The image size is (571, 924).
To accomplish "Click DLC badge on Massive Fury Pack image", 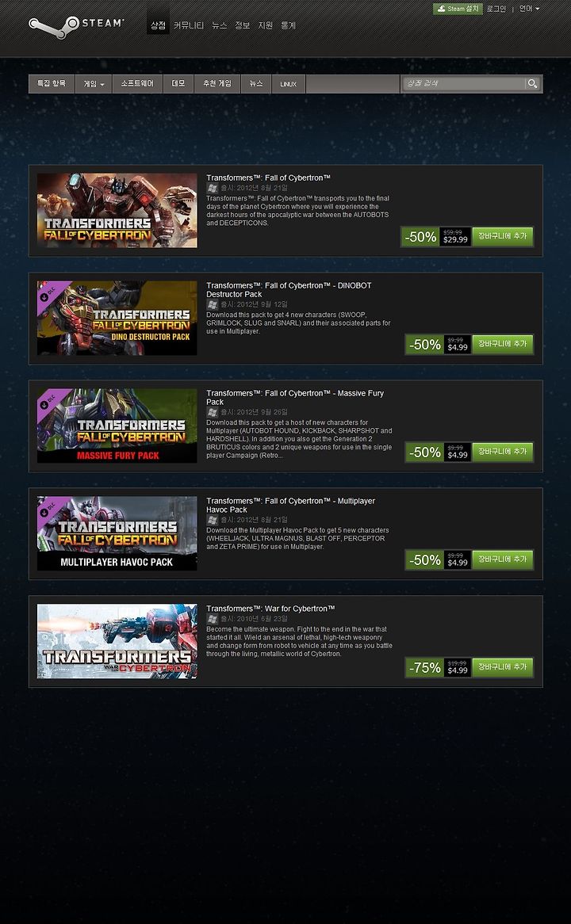I will click(48, 399).
